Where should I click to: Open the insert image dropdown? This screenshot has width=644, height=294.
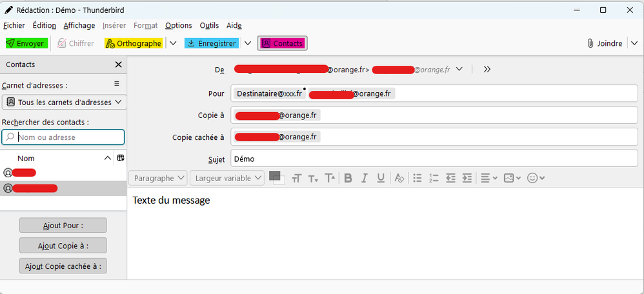click(x=512, y=178)
